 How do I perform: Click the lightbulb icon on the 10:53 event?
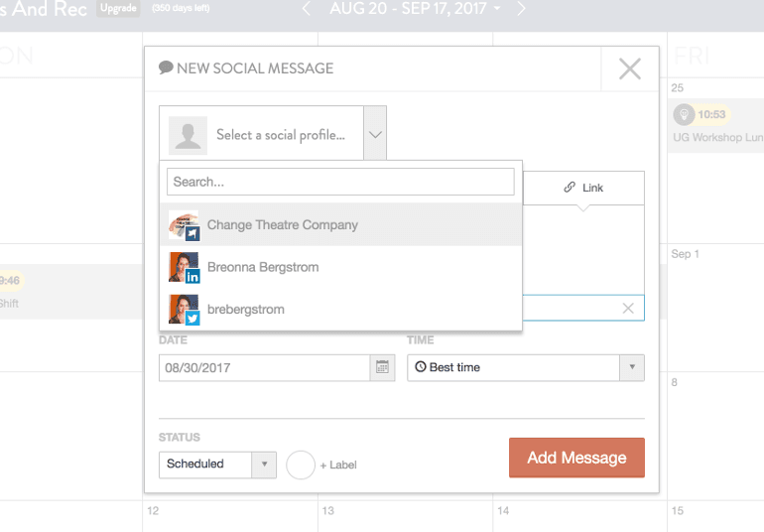click(x=684, y=114)
